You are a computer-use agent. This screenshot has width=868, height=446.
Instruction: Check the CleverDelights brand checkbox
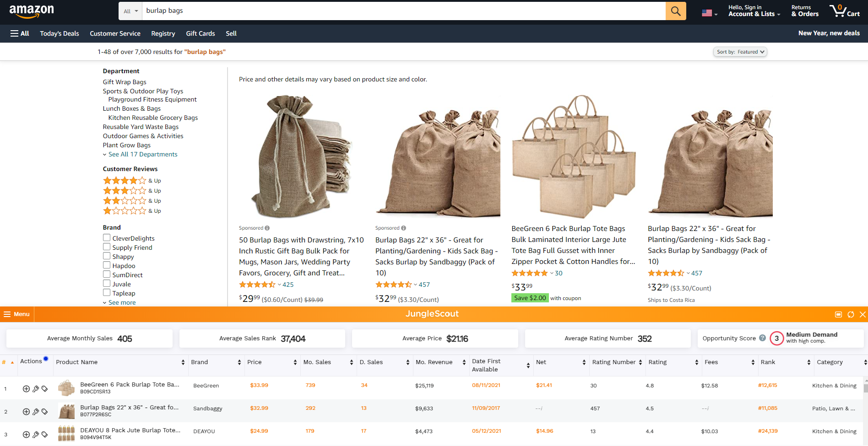(107, 238)
